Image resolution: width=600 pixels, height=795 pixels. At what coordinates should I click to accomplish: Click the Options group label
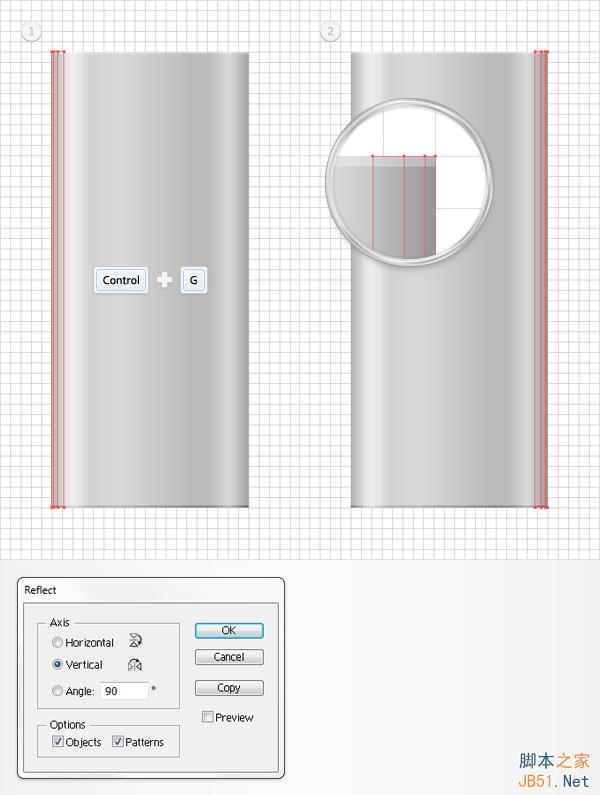pyautogui.click(x=67, y=725)
